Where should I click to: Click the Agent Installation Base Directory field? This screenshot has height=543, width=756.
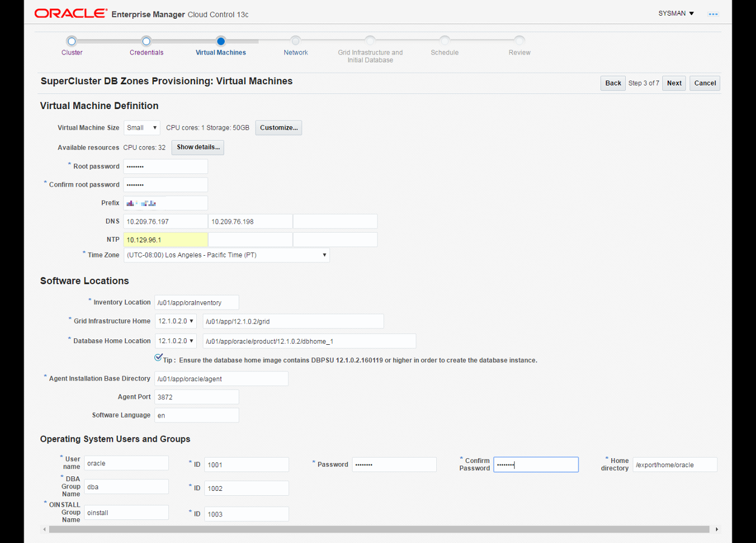[x=221, y=379]
